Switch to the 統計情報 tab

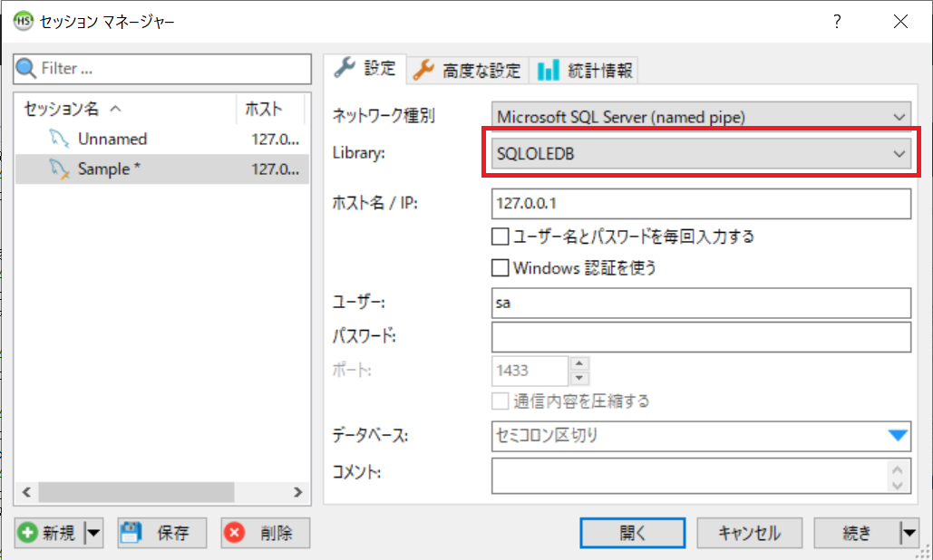point(584,70)
